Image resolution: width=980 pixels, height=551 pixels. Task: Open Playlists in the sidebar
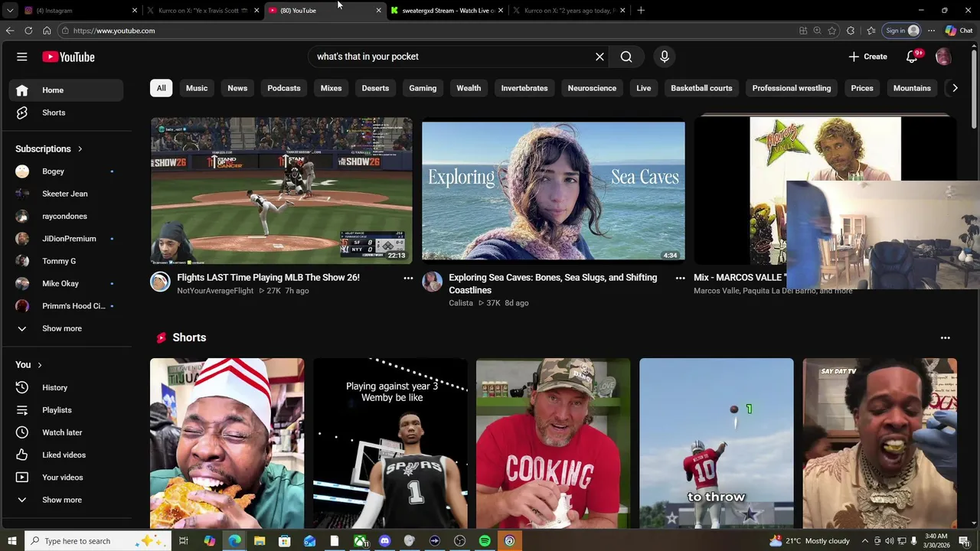click(x=66, y=410)
